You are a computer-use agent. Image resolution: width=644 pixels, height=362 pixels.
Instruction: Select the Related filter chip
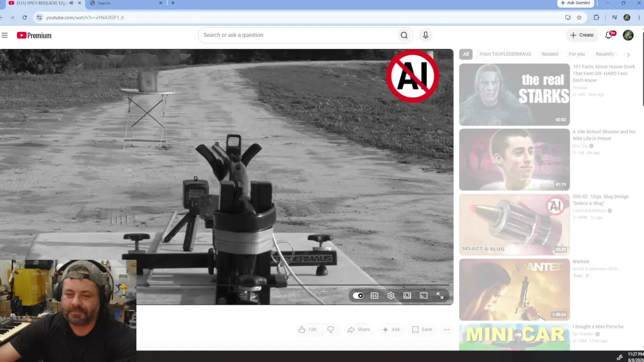pyautogui.click(x=550, y=54)
